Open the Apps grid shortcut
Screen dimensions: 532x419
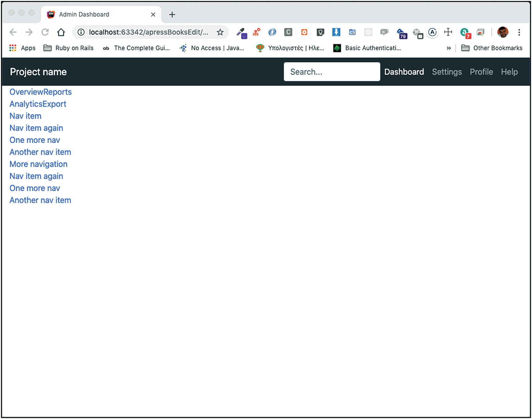23,48
